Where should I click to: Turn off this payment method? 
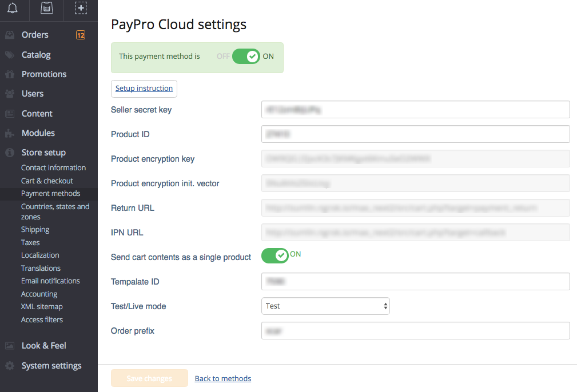[x=246, y=56]
